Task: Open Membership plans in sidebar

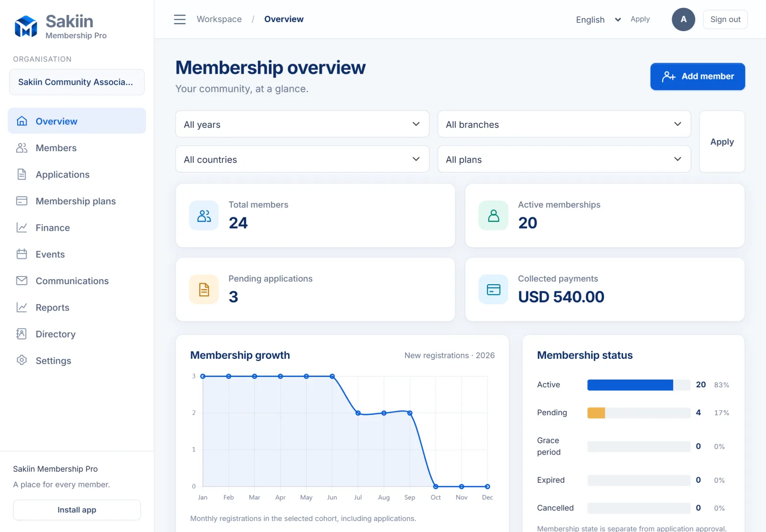Action: pos(77,201)
